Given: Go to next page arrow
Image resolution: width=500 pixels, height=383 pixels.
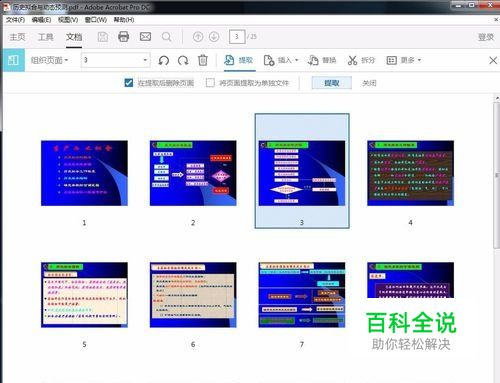Looking at the screenshot, I should tap(214, 37).
